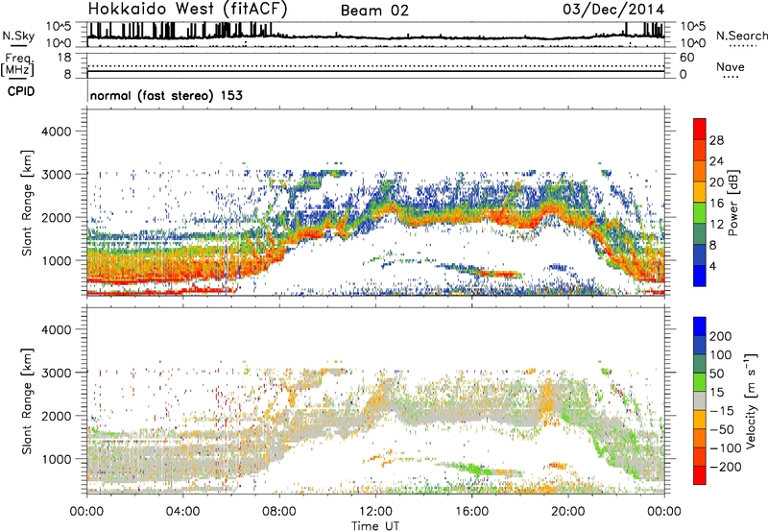Select the 'CPID' row label
The height and width of the screenshot is (532, 768).
click(21, 91)
